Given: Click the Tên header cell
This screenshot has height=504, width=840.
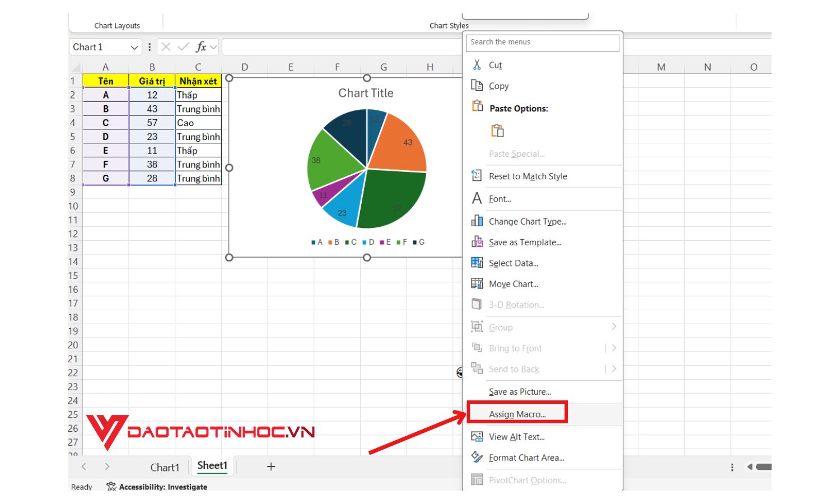Looking at the screenshot, I should coord(105,81).
